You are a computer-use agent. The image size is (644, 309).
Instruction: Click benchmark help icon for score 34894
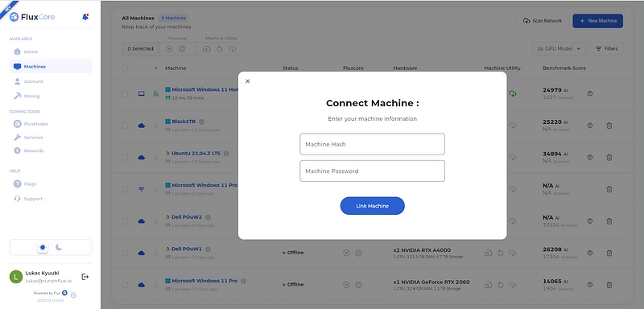click(x=590, y=157)
